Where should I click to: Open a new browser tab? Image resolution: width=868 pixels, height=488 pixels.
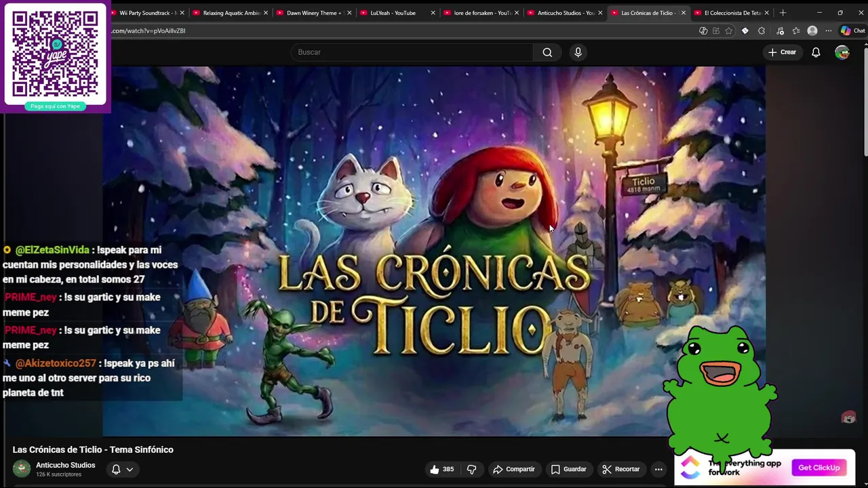[x=783, y=12]
